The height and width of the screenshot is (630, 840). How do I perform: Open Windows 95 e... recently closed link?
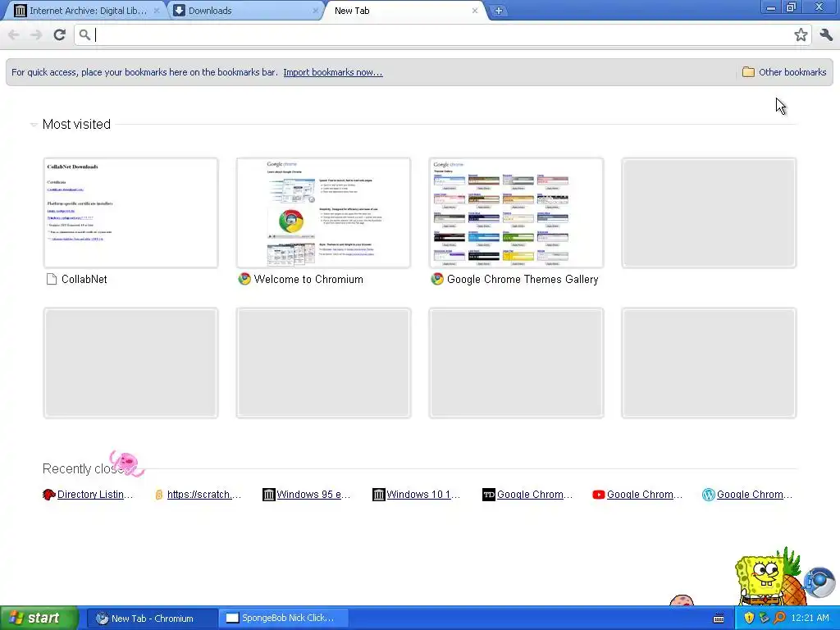coord(313,495)
